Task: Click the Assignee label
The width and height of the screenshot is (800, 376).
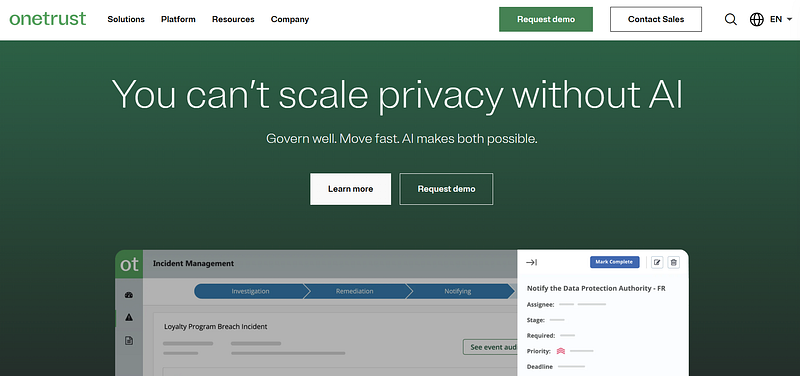Action: pyautogui.click(x=541, y=305)
